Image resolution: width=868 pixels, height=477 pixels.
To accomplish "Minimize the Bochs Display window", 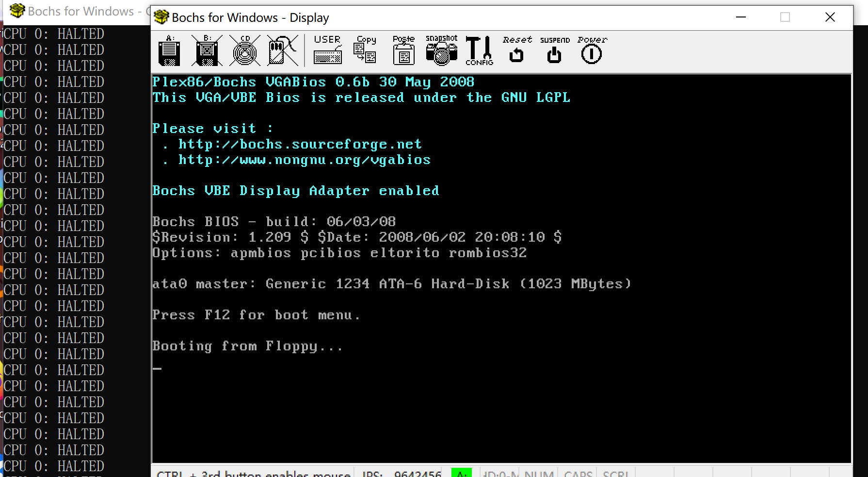I will click(x=740, y=17).
